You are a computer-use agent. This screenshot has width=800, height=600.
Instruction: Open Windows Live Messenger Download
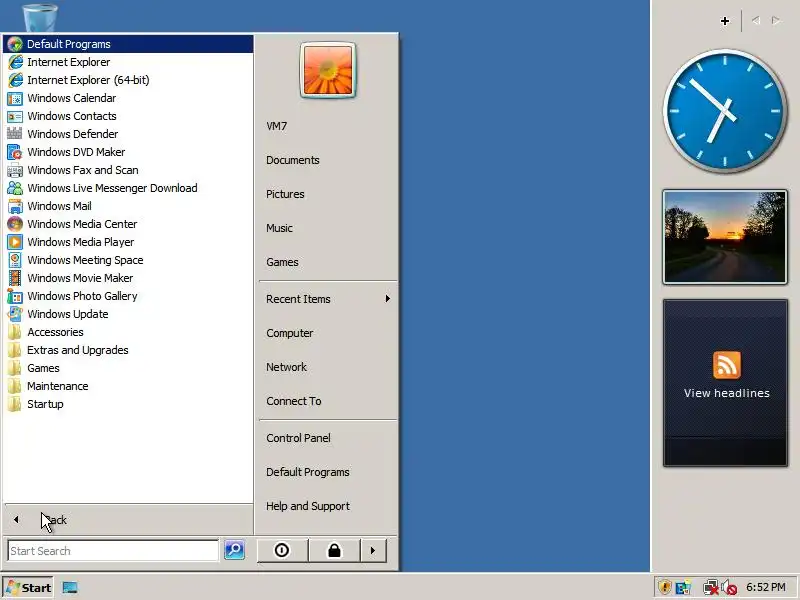coord(128,188)
